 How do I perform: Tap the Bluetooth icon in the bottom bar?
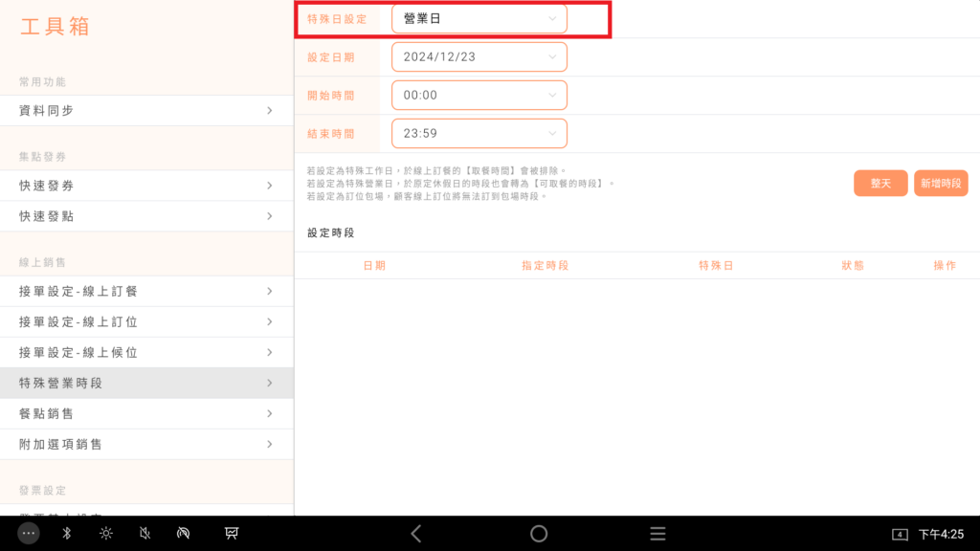point(67,534)
